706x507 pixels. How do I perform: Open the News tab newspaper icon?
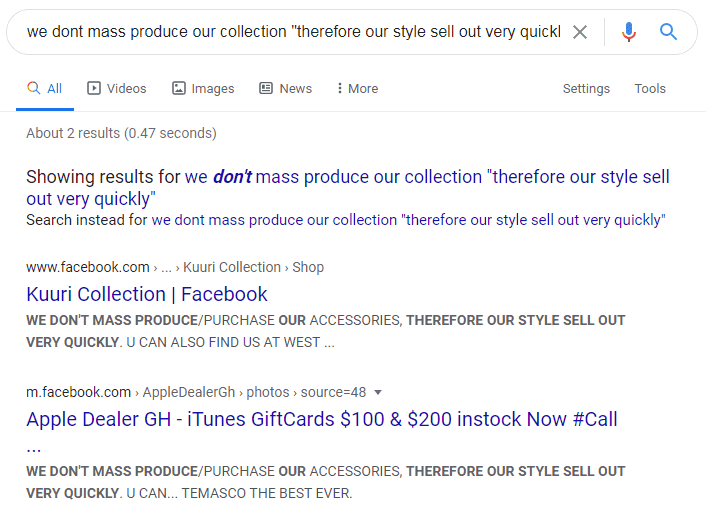click(266, 88)
